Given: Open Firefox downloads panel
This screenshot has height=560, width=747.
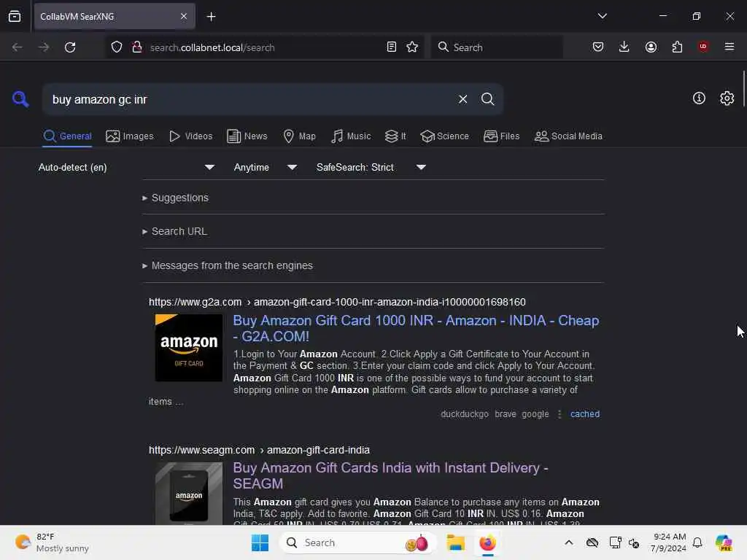Looking at the screenshot, I should [x=624, y=47].
